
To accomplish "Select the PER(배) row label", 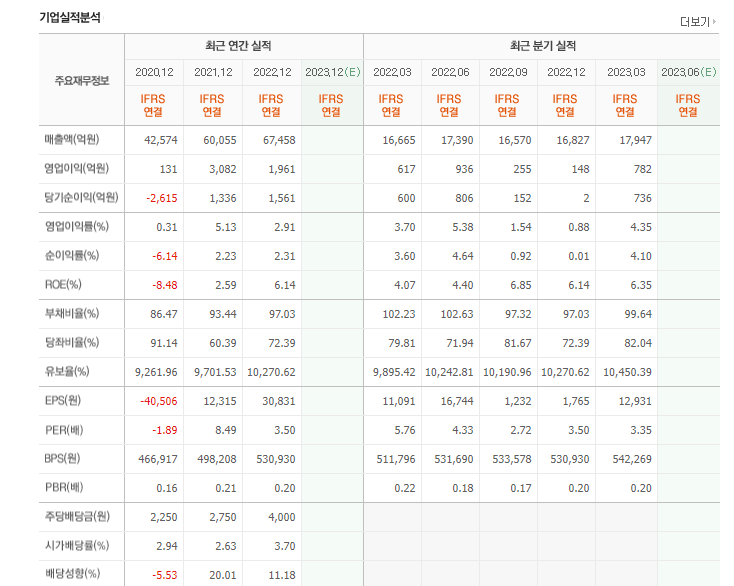I will [64, 430].
